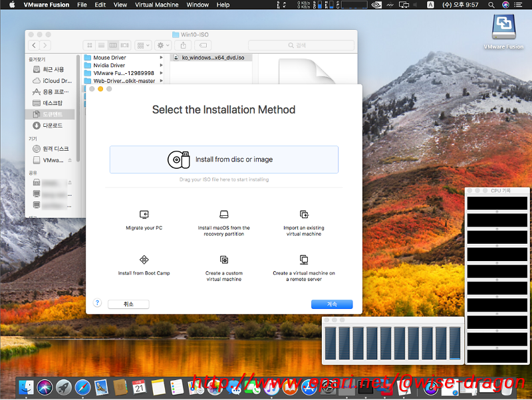Open Launchpad from the Dock
The height and width of the screenshot is (400, 532).
[64, 387]
